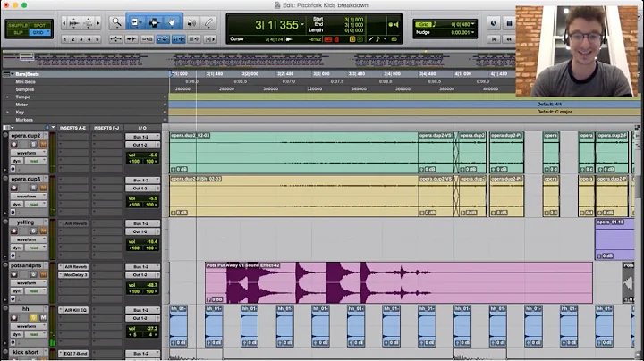Image resolution: width=644 pixels, height=361 pixels.
Task: Select zoom preset 1
Action: click(x=65, y=39)
